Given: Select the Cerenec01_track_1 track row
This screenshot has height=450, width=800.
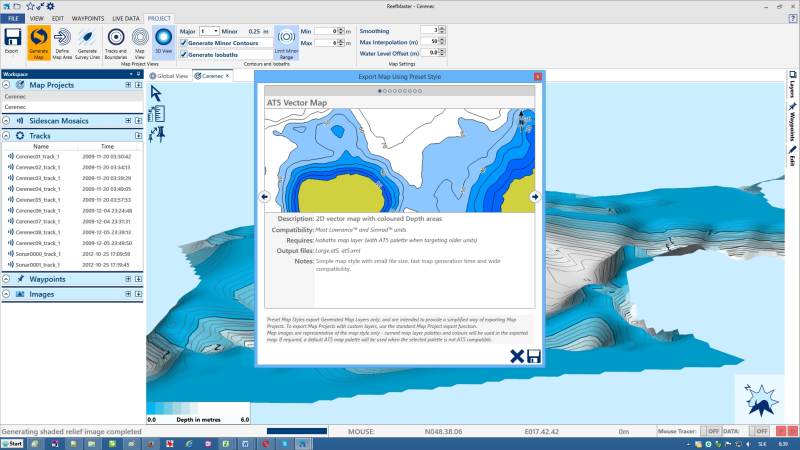Looking at the screenshot, I should [35, 156].
